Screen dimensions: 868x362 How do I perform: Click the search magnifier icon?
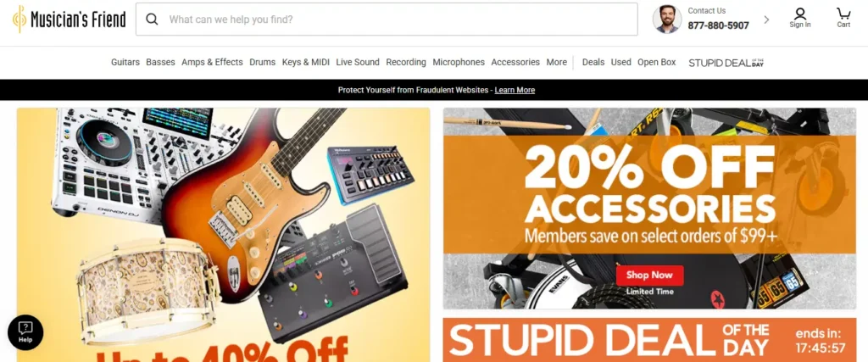152,19
